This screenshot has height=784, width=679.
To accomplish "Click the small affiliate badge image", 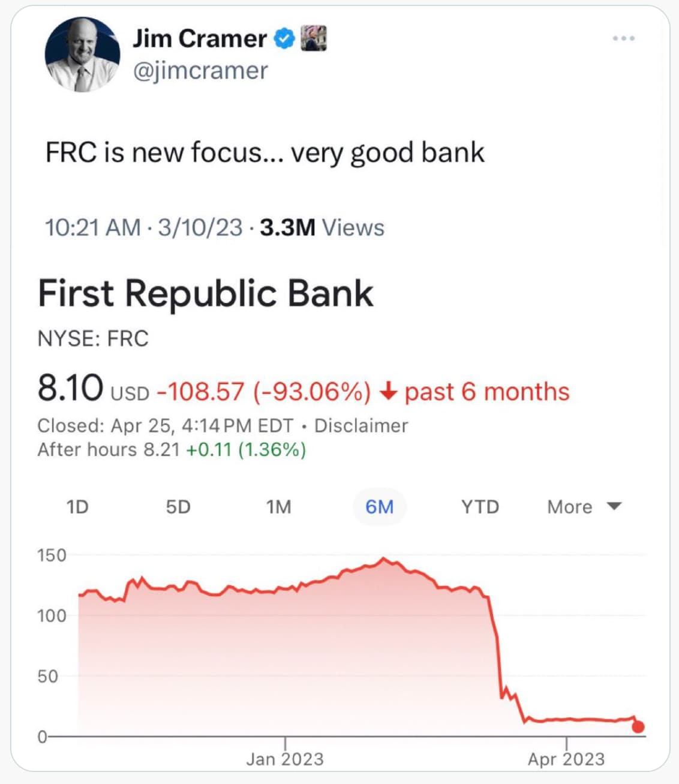I will click(313, 38).
